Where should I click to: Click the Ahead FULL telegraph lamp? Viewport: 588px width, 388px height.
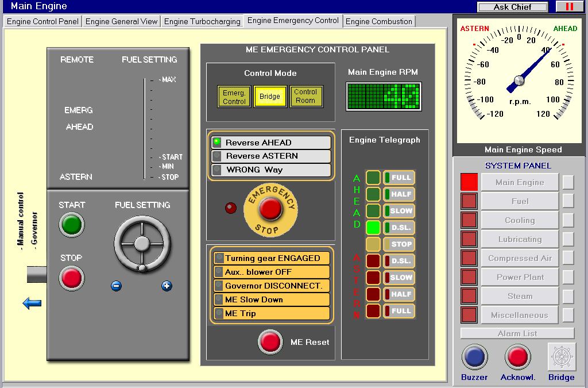click(373, 178)
